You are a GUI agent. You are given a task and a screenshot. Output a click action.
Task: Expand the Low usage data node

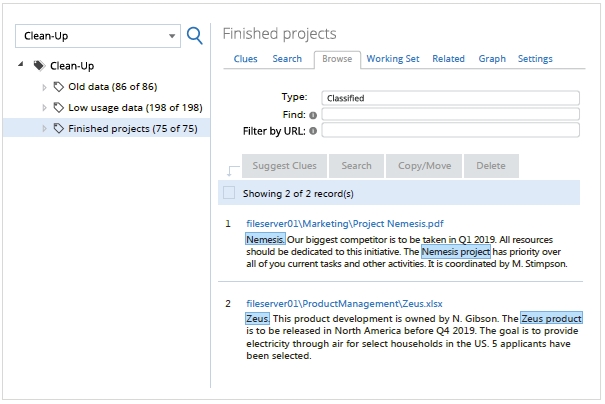[x=44, y=107]
